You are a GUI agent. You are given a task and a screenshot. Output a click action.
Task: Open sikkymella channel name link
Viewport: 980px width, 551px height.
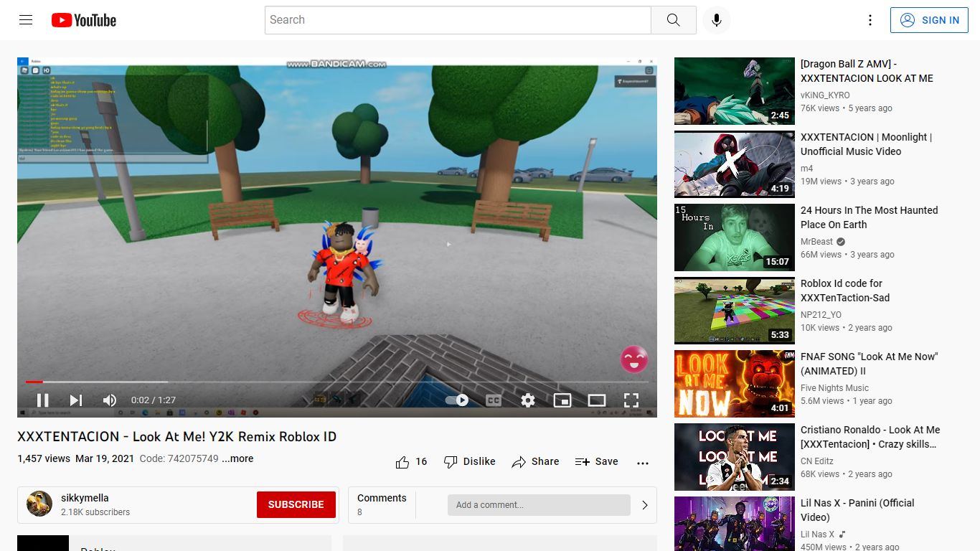[85, 498]
